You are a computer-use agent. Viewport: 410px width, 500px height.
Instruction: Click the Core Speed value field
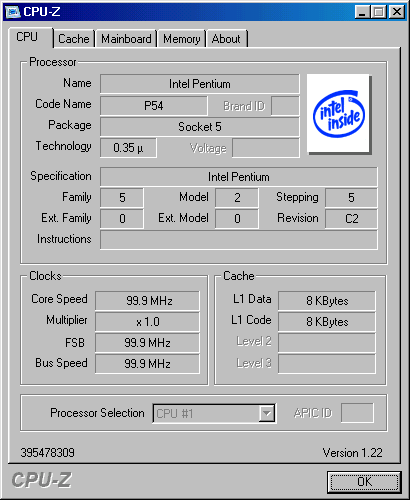click(x=147, y=301)
